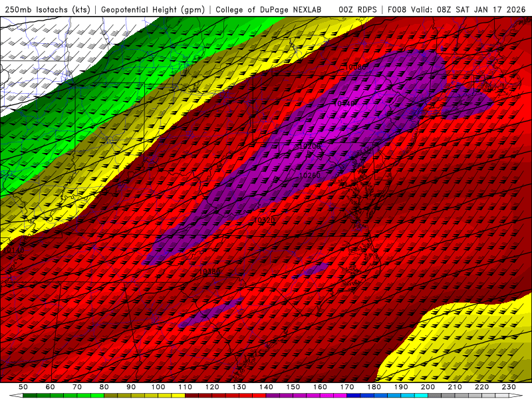This screenshot has height=399, width=532.
Task: Click the 210 value on the color scale
Action: 455,387
